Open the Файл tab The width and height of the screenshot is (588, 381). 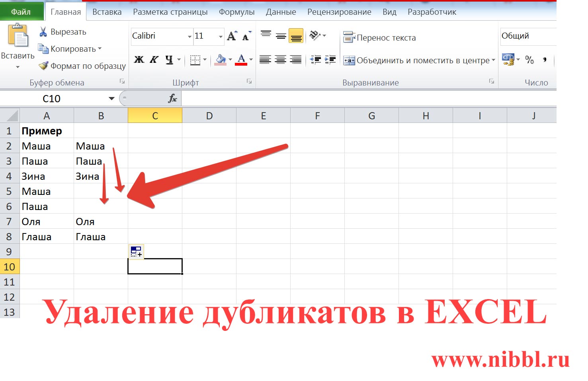[21, 12]
